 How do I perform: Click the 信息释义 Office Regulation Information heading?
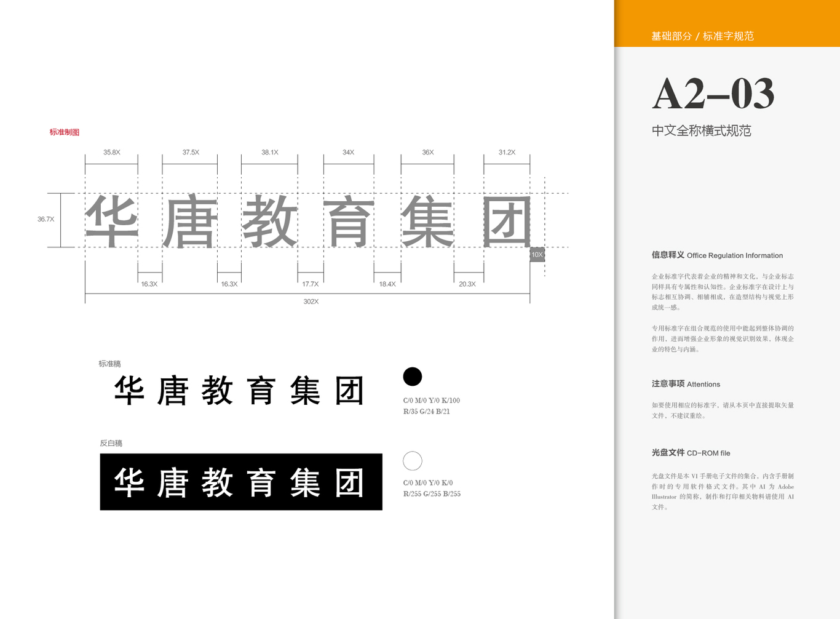pos(717,255)
